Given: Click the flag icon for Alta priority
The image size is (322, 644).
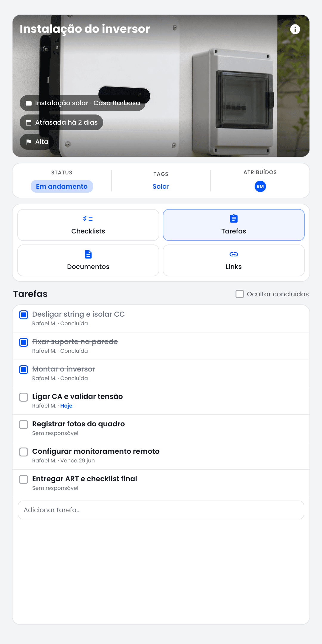Looking at the screenshot, I should [29, 142].
